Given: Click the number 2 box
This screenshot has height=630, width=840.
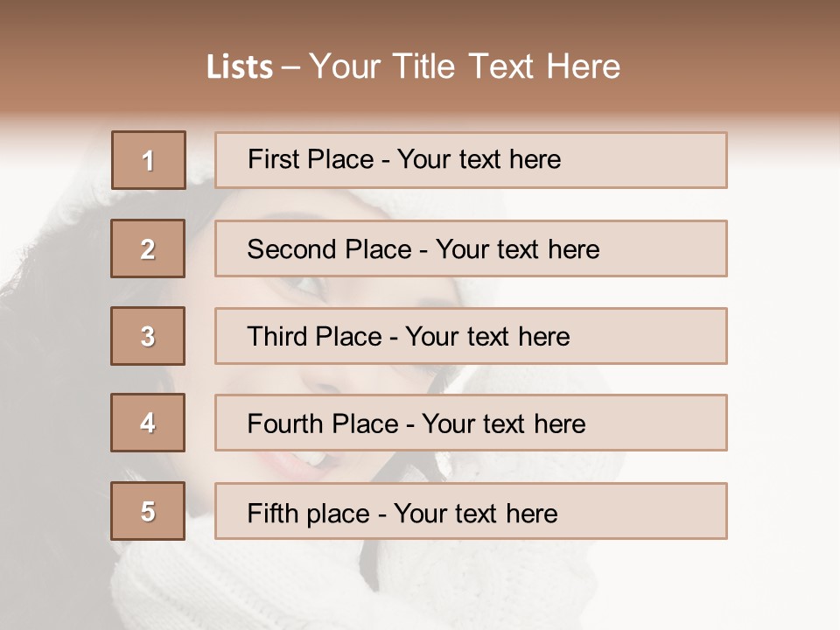Looking at the screenshot, I should [148, 248].
